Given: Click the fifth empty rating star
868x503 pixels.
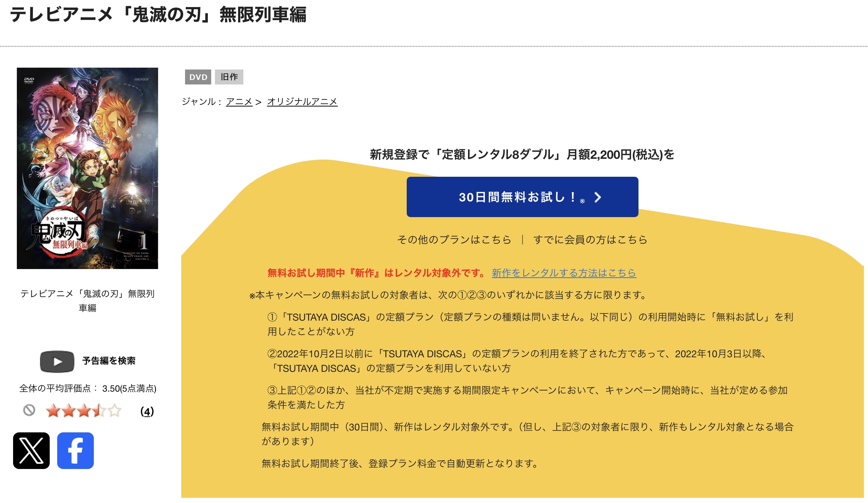Looking at the screenshot, I should coord(114,411).
